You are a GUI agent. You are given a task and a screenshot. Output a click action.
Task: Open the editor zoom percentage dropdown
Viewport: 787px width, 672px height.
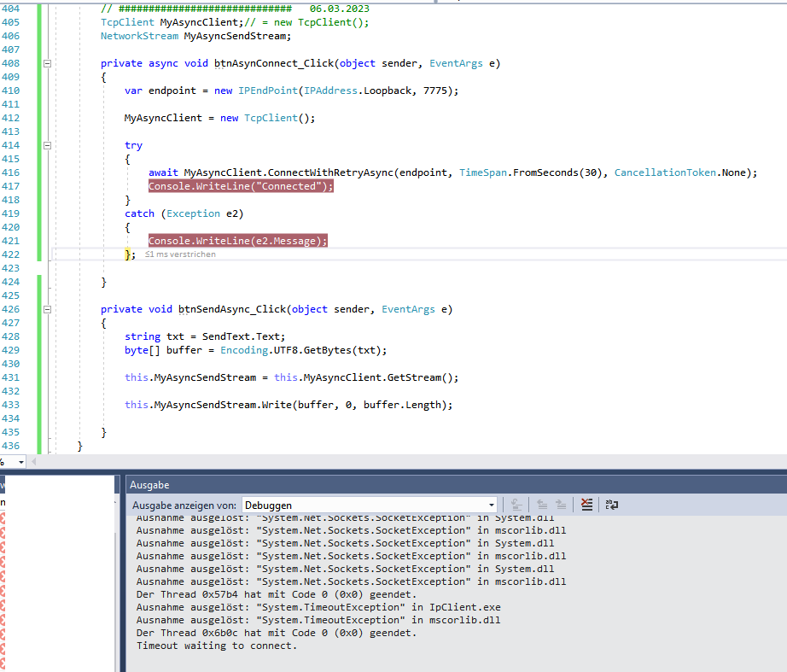pyautogui.click(x=20, y=462)
